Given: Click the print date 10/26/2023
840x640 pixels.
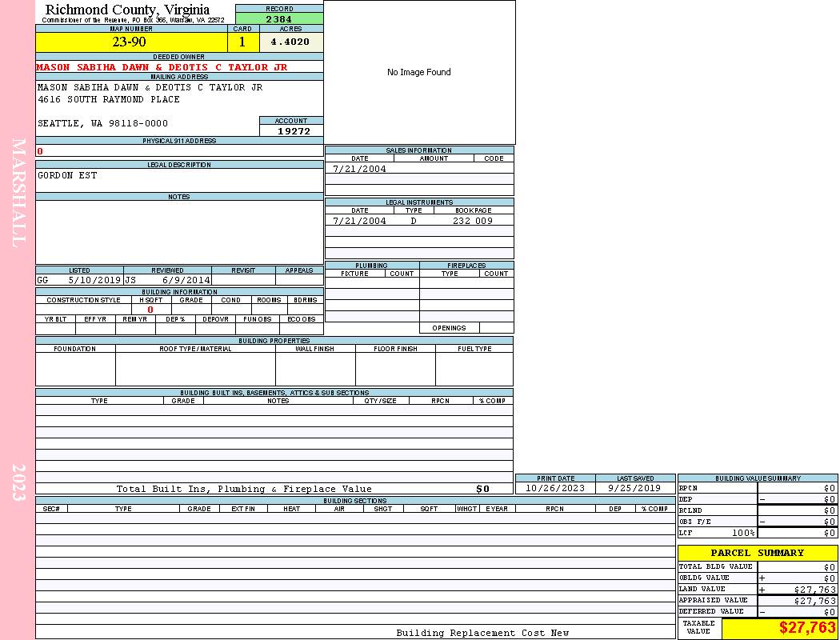Looking at the screenshot, I should click(x=554, y=488).
